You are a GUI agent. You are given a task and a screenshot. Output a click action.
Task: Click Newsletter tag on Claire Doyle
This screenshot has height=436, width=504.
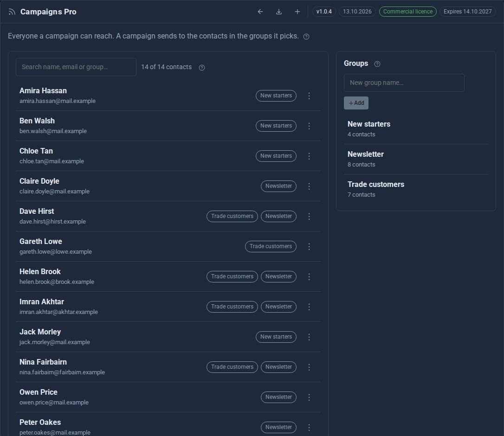[278, 186]
